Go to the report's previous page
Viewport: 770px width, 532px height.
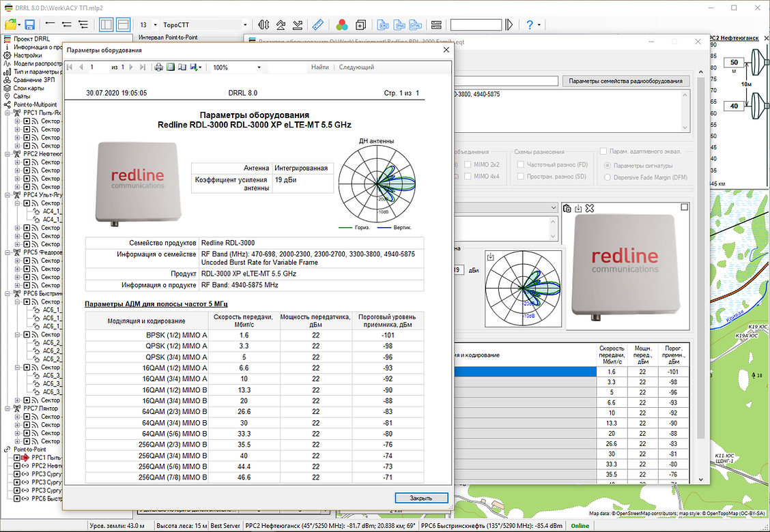coord(81,68)
